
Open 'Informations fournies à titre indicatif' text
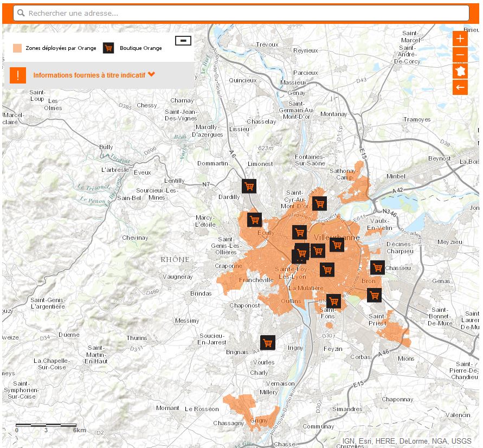click(89, 75)
